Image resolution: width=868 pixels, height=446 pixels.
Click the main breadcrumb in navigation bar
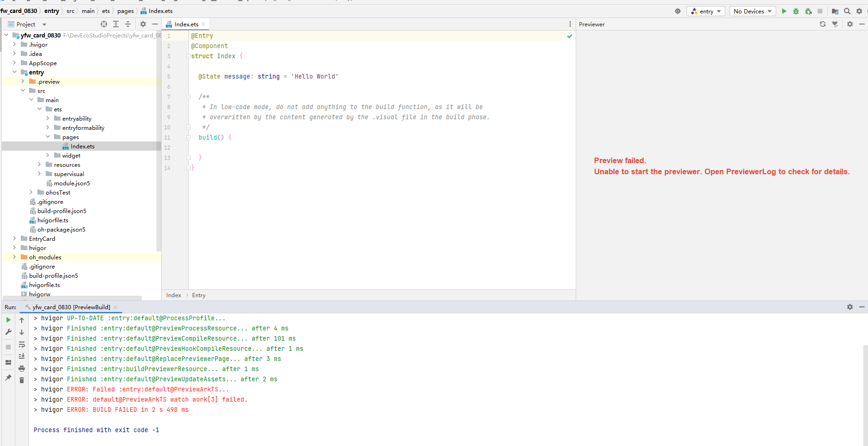pos(88,11)
